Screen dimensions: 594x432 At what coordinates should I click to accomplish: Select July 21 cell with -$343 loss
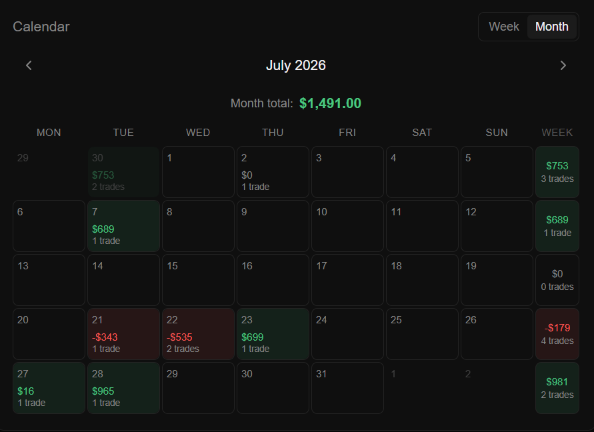(x=123, y=334)
